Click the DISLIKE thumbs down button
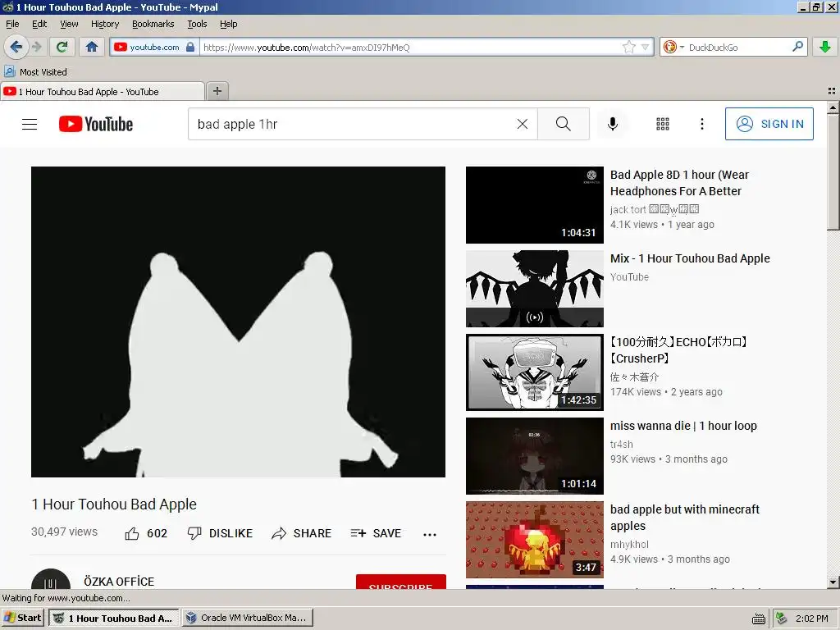Image resolution: width=840 pixels, height=630 pixels. pyautogui.click(x=220, y=533)
